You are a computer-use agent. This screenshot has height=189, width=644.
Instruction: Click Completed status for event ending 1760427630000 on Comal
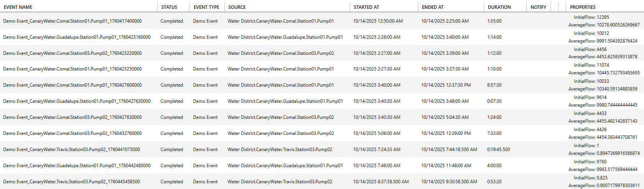pos(172,117)
